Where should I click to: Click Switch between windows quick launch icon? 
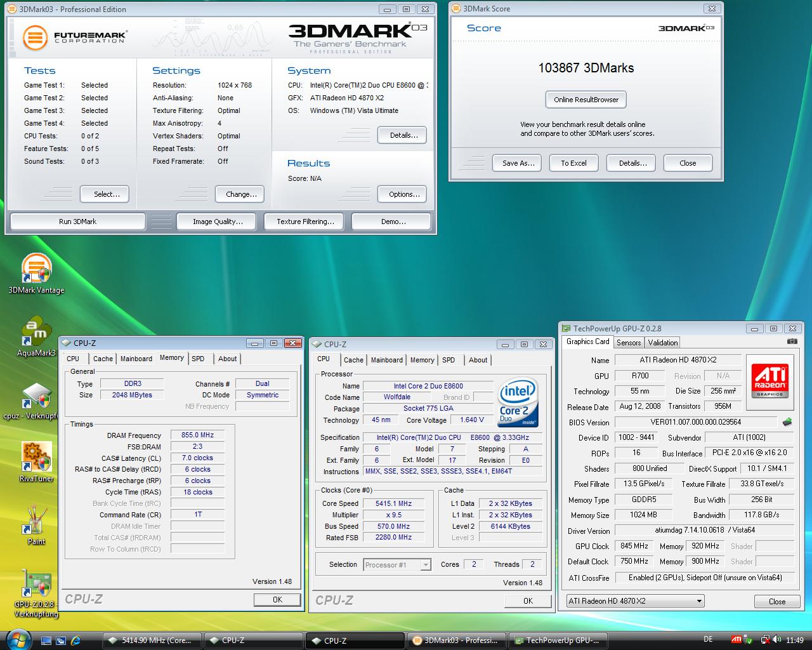pos(61,640)
